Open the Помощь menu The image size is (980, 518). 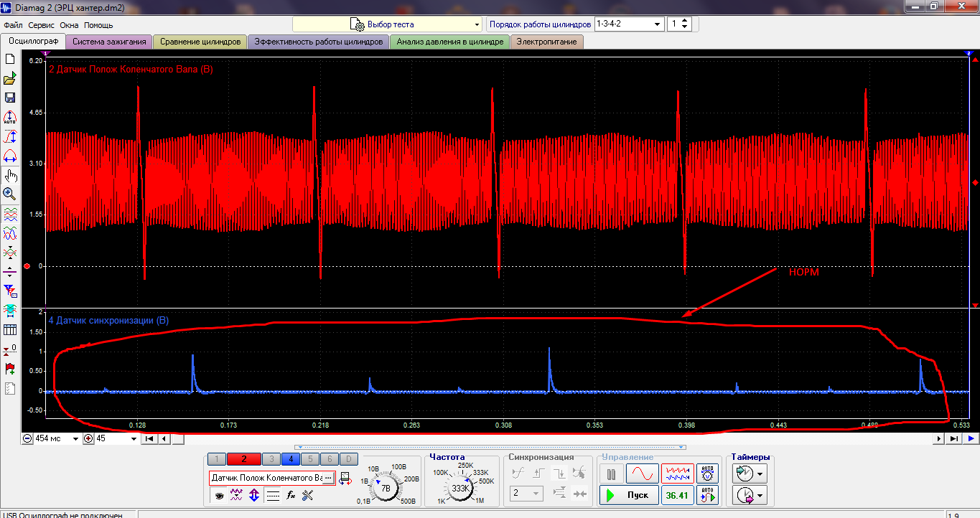[x=99, y=24]
